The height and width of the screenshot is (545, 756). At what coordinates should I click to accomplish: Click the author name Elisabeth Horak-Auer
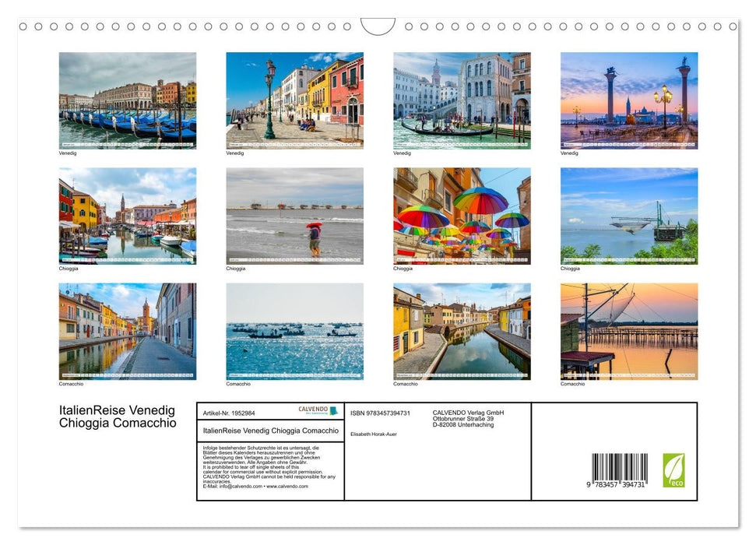374,434
